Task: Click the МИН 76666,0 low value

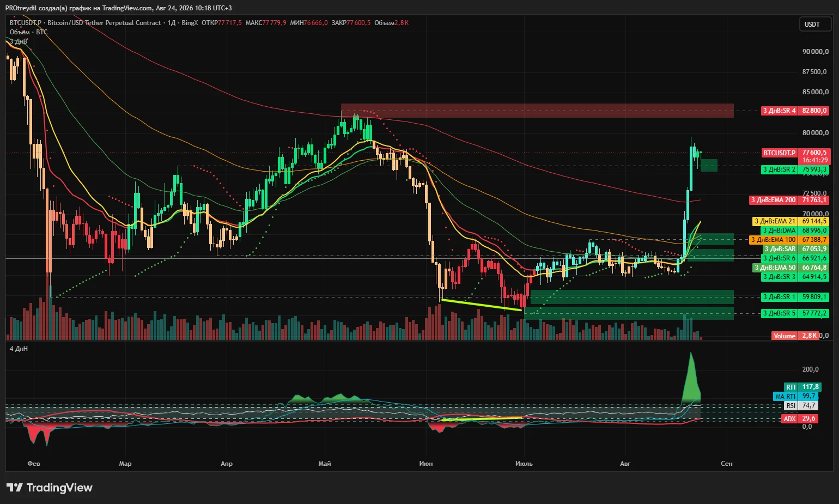Action: pos(309,23)
